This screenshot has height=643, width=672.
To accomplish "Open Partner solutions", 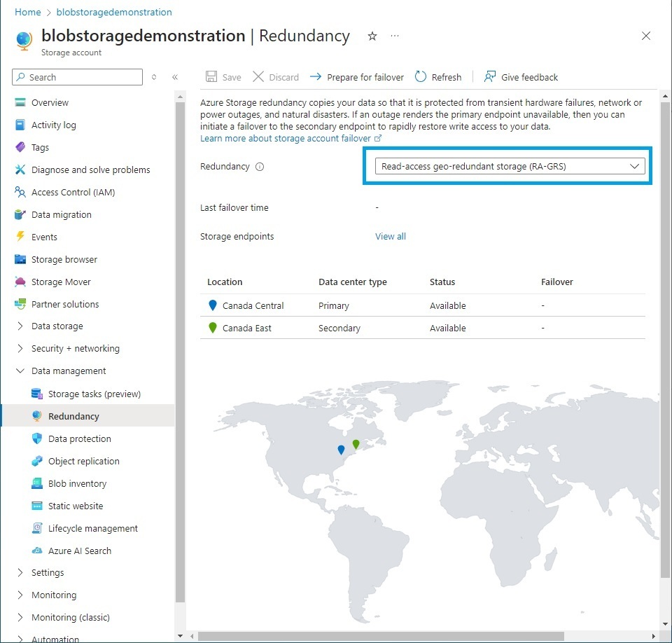I will (x=65, y=304).
